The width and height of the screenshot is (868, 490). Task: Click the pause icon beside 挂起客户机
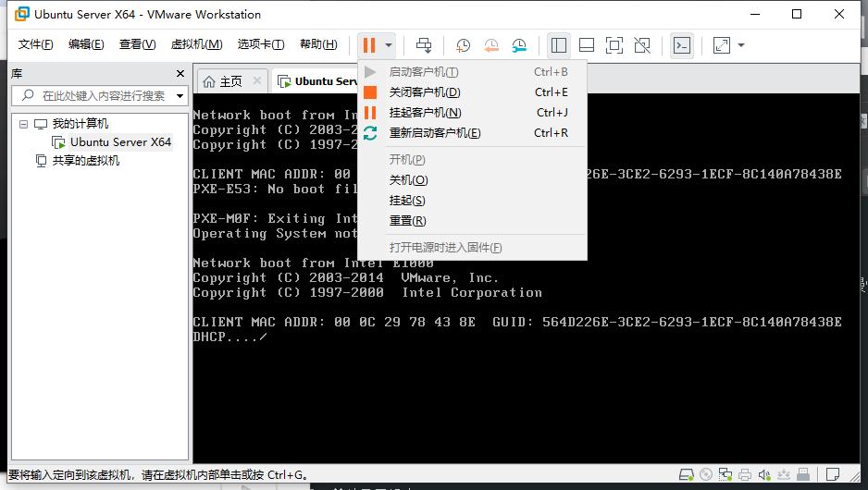click(370, 113)
